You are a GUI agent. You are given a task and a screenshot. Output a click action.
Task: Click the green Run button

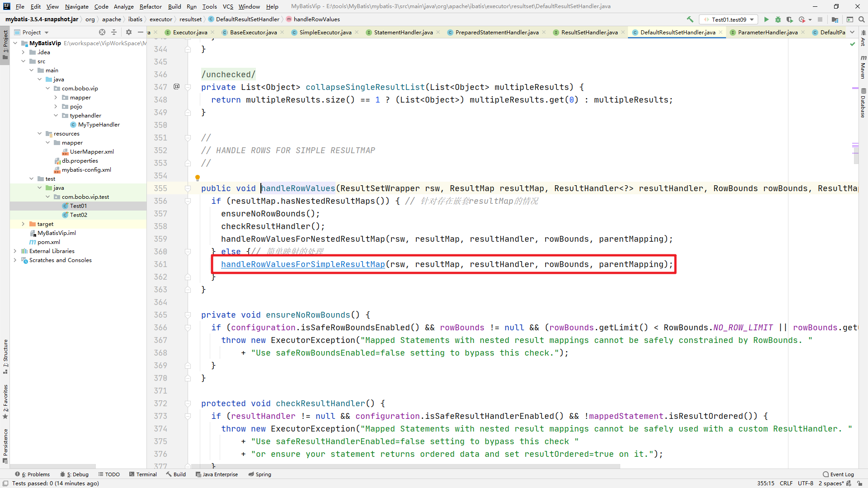(x=766, y=19)
